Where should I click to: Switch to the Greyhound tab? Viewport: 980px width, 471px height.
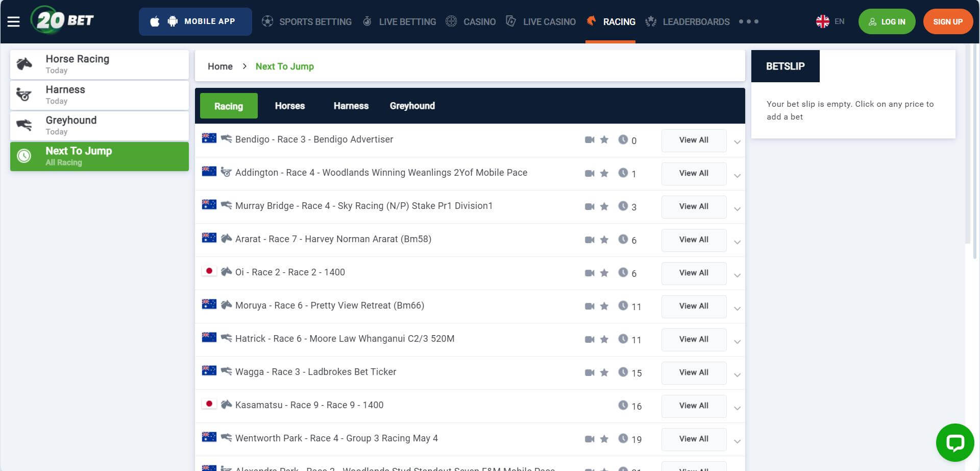[412, 106]
